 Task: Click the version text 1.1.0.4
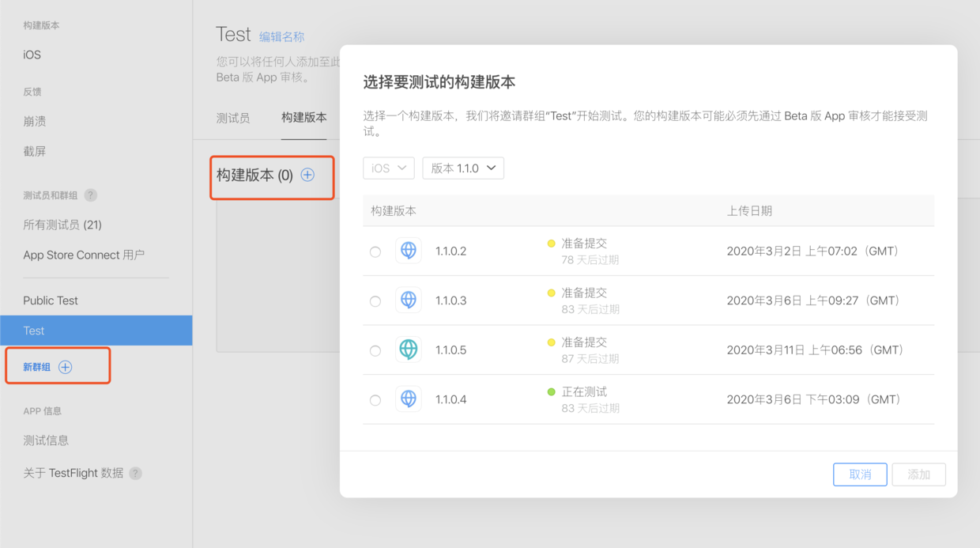click(x=451, y=399)
